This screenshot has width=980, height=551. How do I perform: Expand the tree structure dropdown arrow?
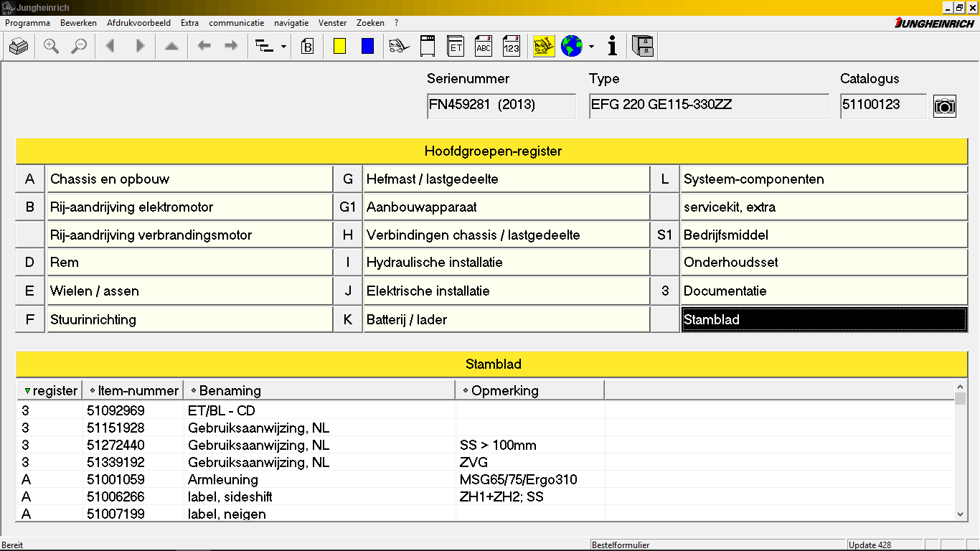[x=283, y=47]
